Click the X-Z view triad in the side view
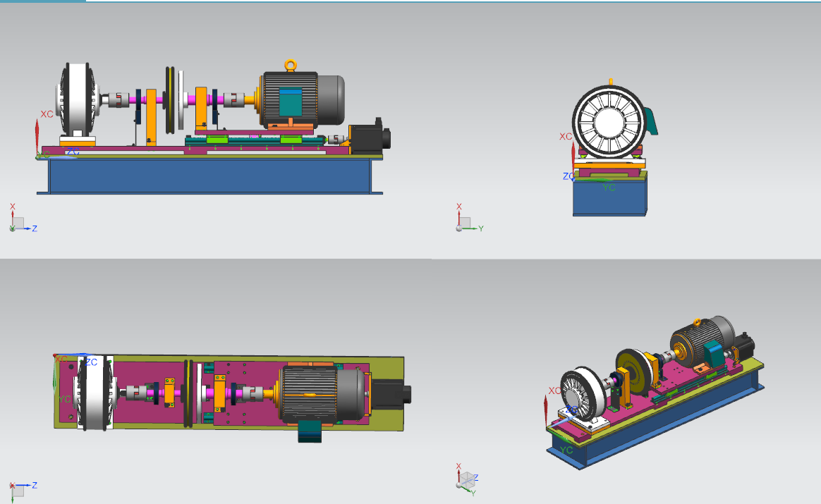Image resolution: width=821 pixels, height=504 pixels. pos(23,219)
